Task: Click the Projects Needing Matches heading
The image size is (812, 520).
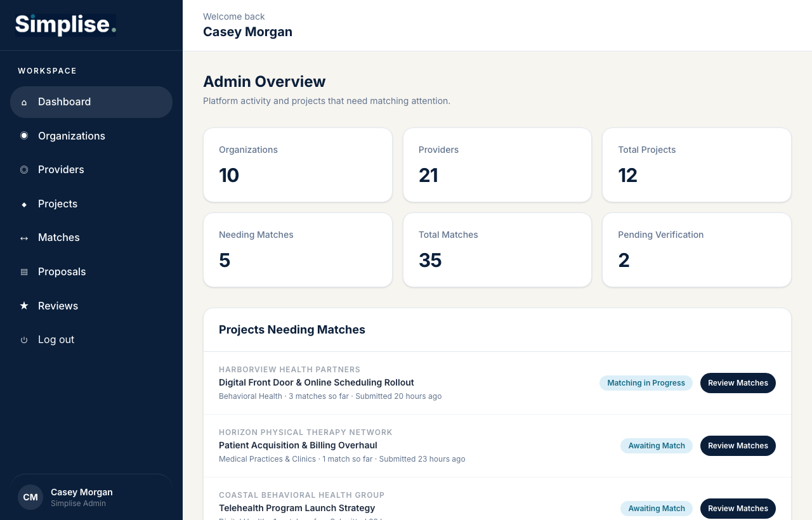Action: 292,330
